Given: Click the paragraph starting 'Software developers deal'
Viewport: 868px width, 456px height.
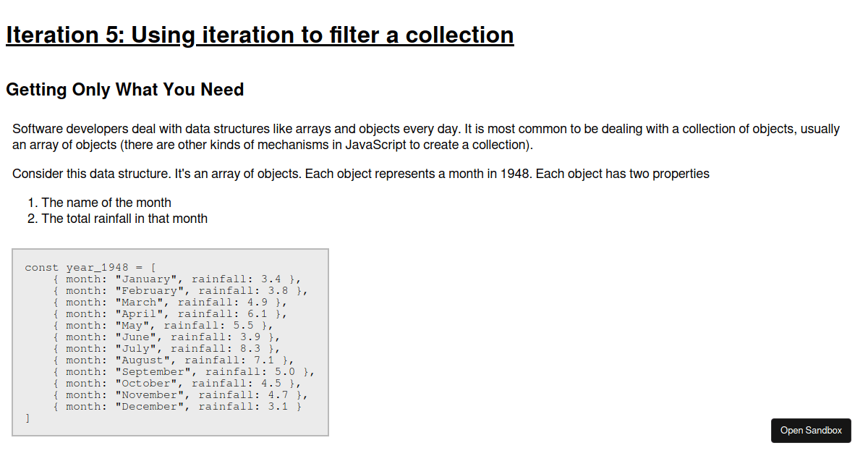Looking at the screenshot, I should (x=425, y=137).
